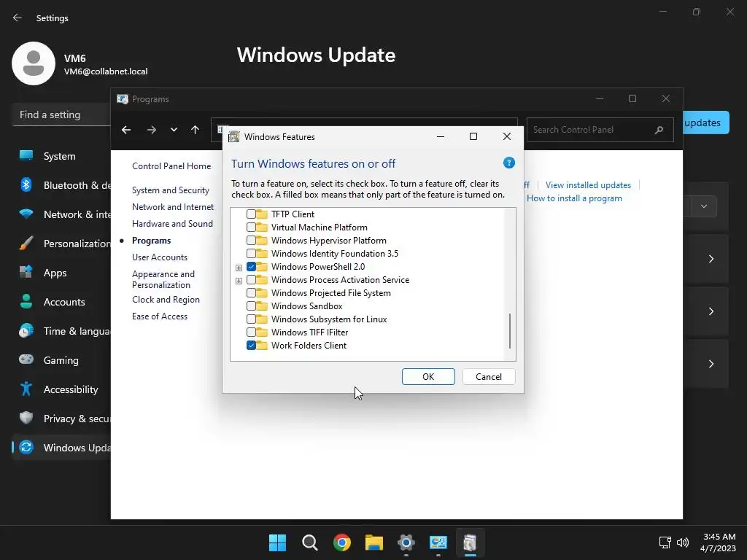Click Windows Features taskbar icon
Image resolution: width=747 pixels, height=560 pixels.
coord(471,542)
